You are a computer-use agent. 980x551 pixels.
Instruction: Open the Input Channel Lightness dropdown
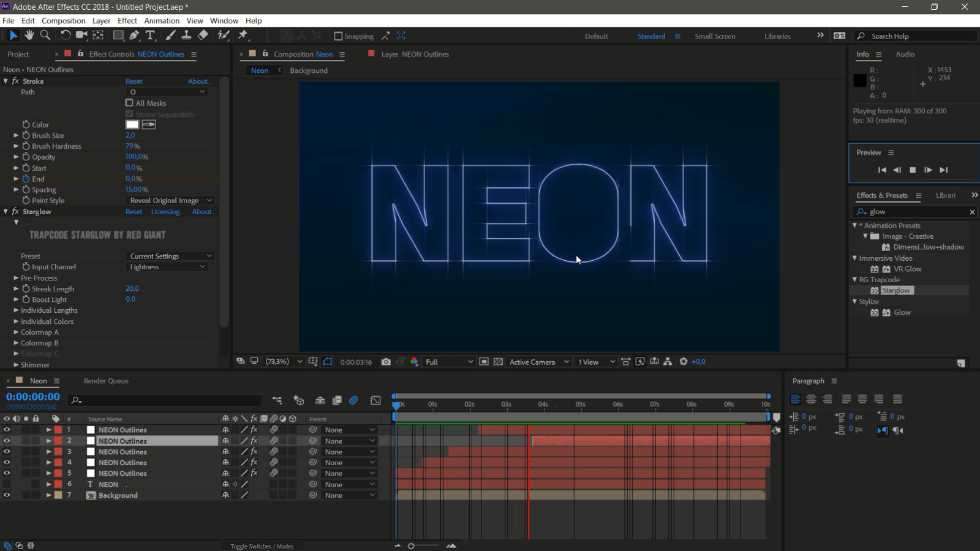coord(167,267)
